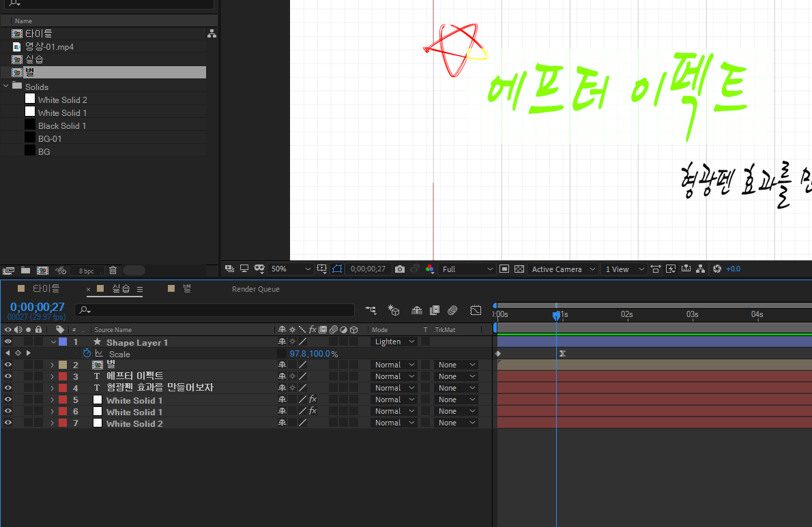The height and width of the screenshot is (527, 812).
Task: Open 1 View layout dropdown
Action: (x=624, y=269)
